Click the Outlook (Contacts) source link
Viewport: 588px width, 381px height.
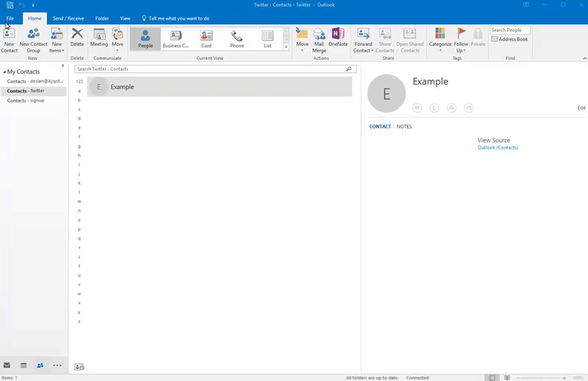pyautogui.click(x=498, y=148)
